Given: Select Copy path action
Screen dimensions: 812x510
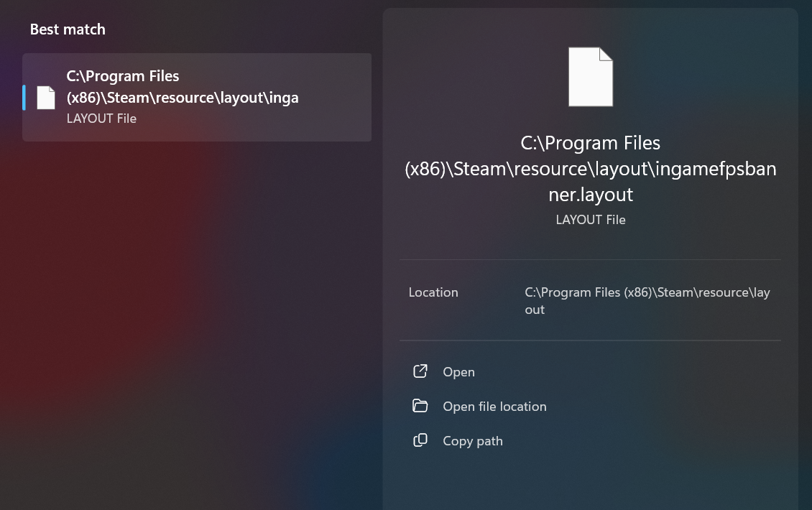Looking at the screenshot, I should (x=472, y=441).
